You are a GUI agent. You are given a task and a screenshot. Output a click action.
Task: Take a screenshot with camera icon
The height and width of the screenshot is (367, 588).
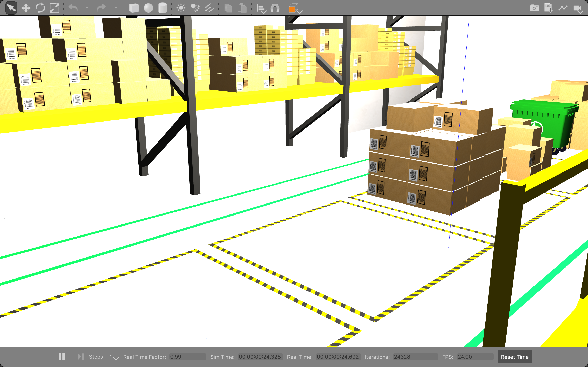coord(534,8)
